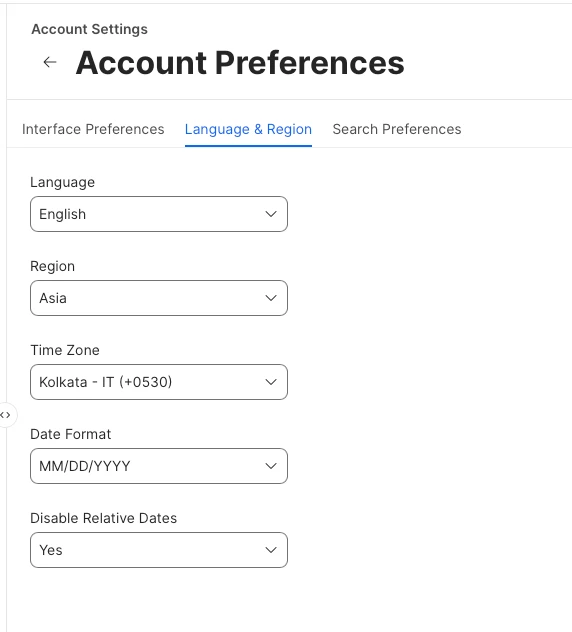Open the Language dropdown showing English

[x=159, y=214]
